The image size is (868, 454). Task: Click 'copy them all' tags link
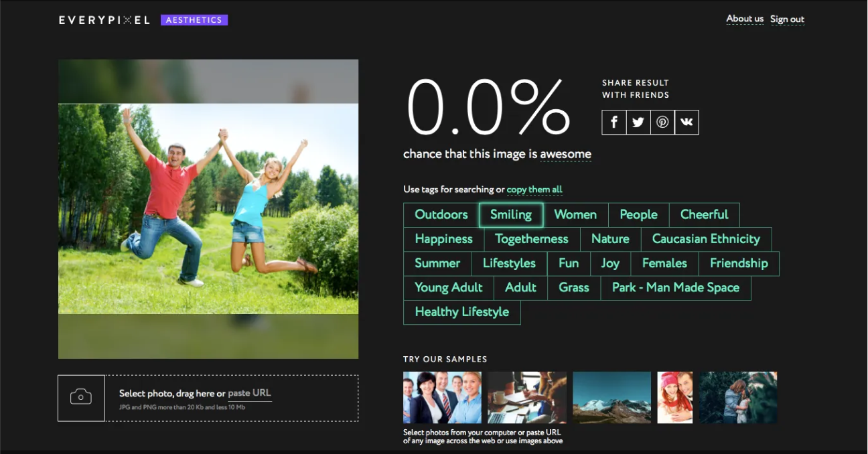tap(534, 190)
